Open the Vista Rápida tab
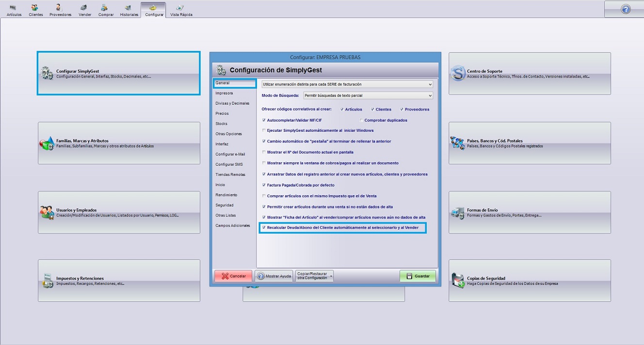Viewport: 644px width, 345px height. coord(181,10)
